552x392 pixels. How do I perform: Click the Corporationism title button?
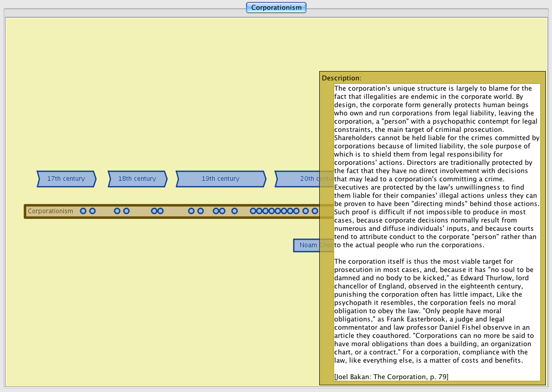coord(276,7)
